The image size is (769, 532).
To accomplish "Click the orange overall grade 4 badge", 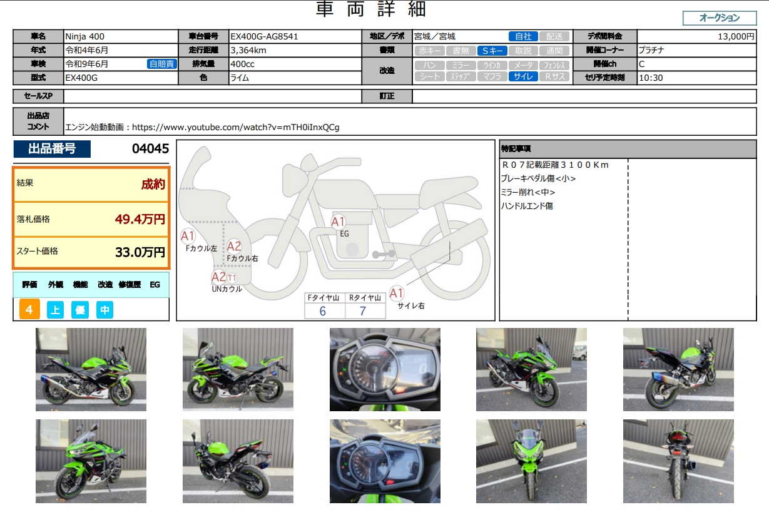I will 29,310.
